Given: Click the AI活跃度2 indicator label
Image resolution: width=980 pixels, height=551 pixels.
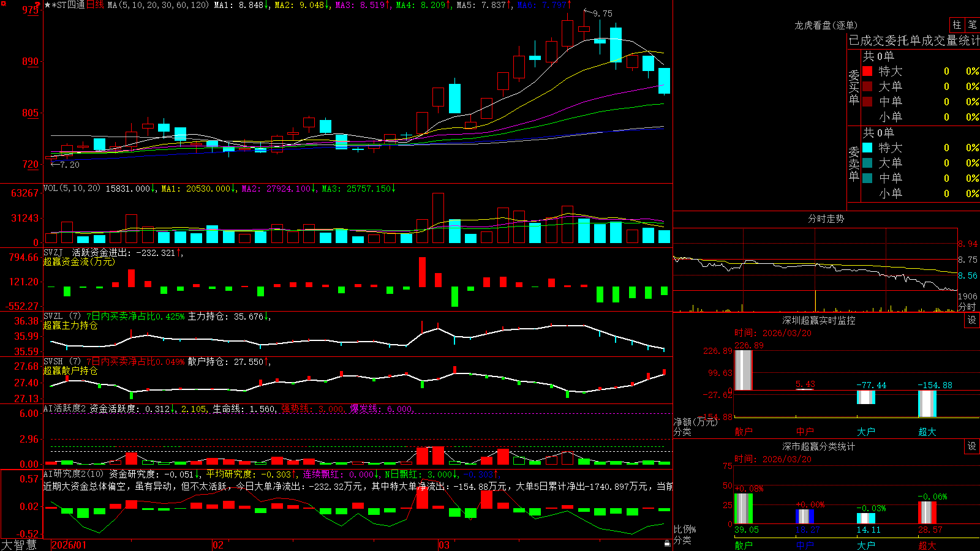Looking at the screenshot, I should (65, 409).
